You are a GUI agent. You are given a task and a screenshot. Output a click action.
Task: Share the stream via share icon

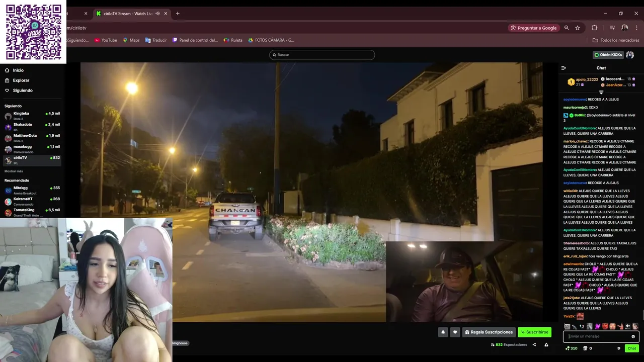point(534,345)
